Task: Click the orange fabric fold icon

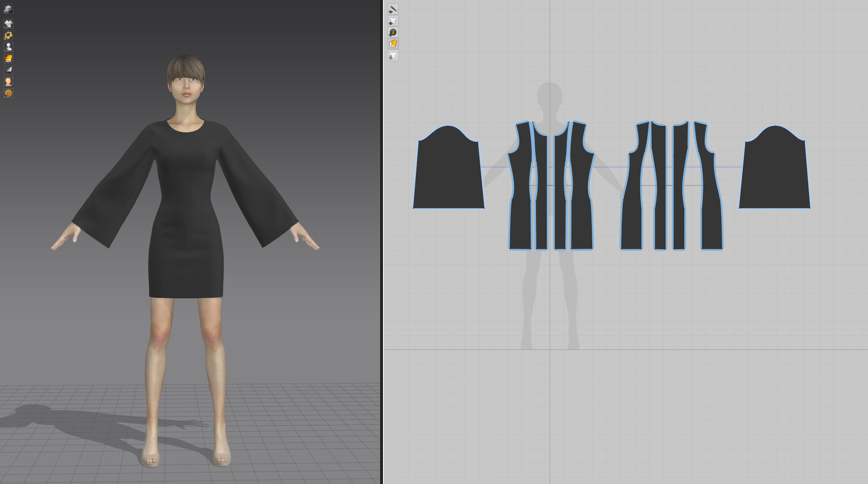Action: click(8, 59)
